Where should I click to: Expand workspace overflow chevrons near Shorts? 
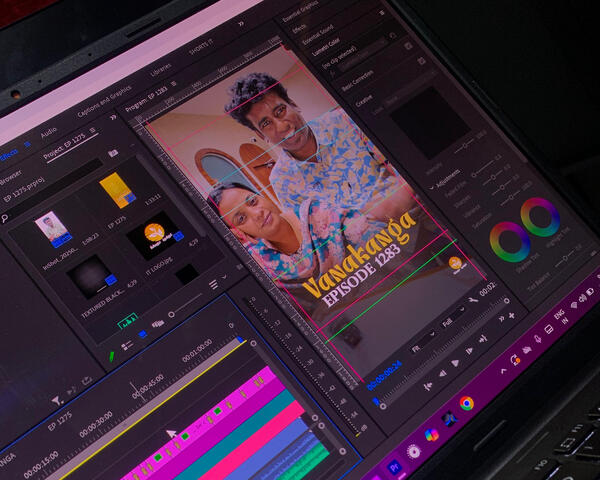pyautogui.click(x=241, y=24)
